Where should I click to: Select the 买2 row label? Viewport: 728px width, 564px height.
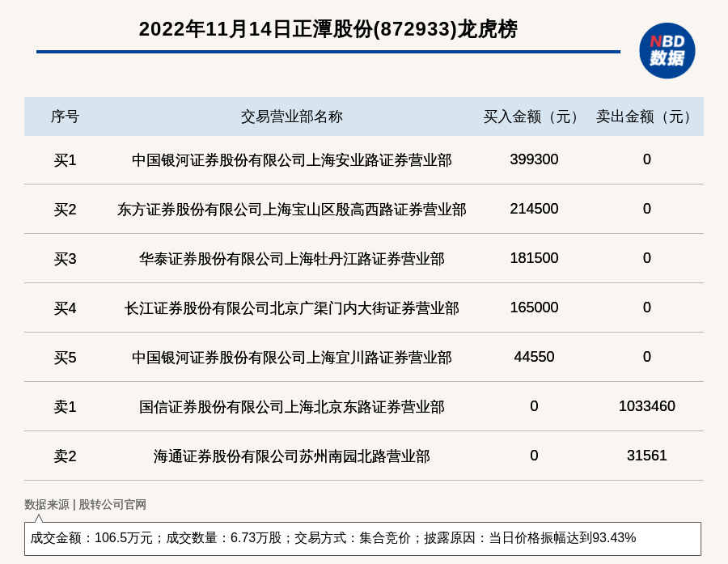(65, 210)
